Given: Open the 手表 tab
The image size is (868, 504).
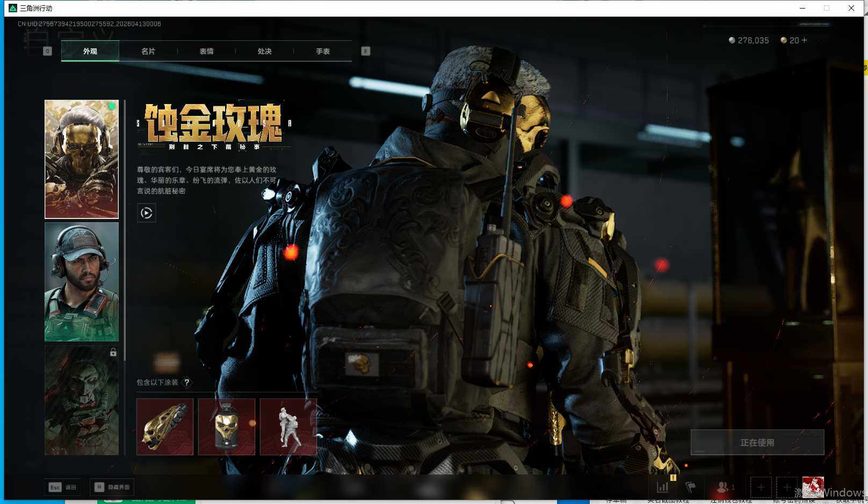Looking at the screenshot, I should coord(323,51).
